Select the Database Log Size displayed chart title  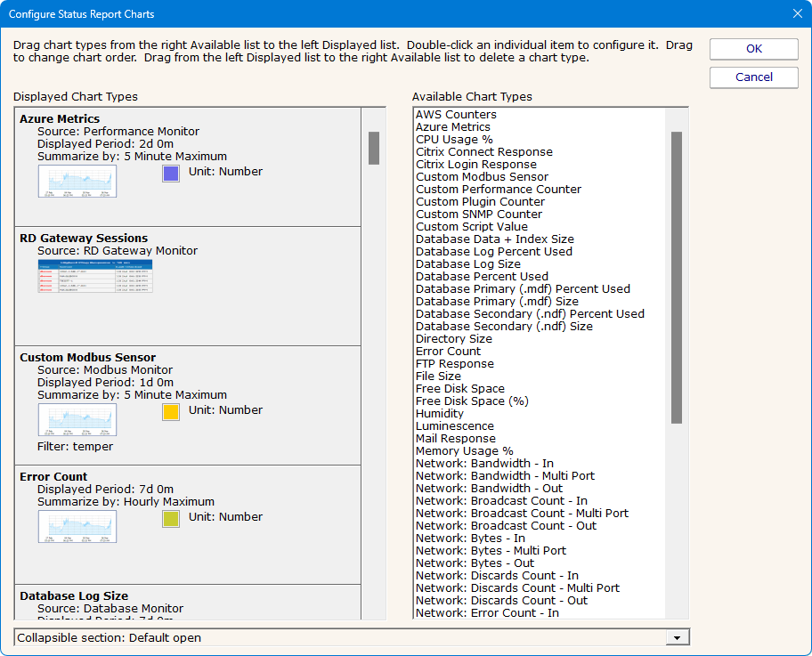(74, 596)
